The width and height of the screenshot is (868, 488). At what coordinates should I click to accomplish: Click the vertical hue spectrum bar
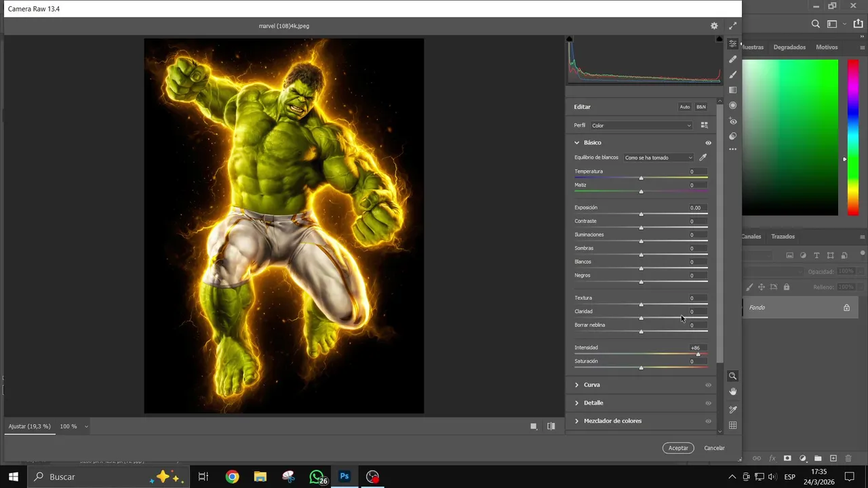tap(853, 138)
